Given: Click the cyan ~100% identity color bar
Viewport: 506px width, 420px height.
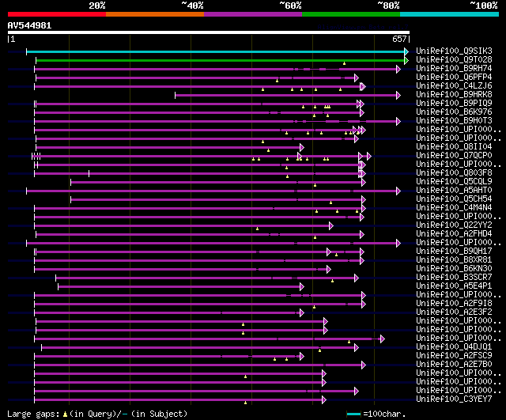Looking at the screenshot, I should pyautogui.click(x=450, y=14).
